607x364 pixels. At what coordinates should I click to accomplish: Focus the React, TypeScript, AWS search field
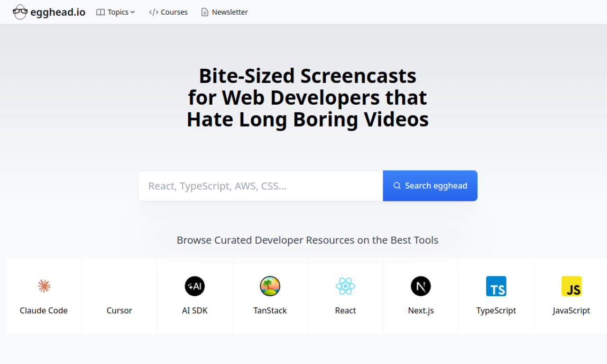[260, 186]
